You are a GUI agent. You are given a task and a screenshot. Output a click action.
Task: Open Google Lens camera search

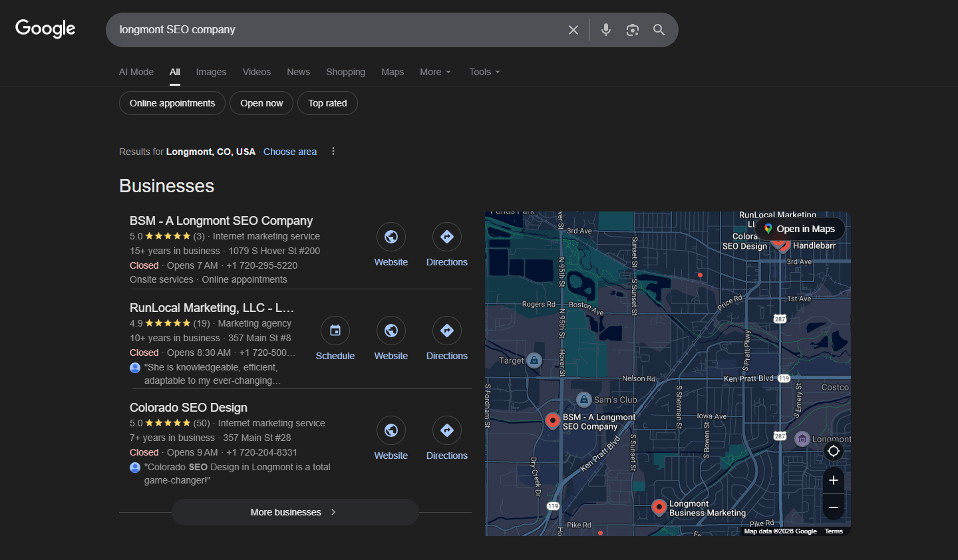click(x=632, y=29)
